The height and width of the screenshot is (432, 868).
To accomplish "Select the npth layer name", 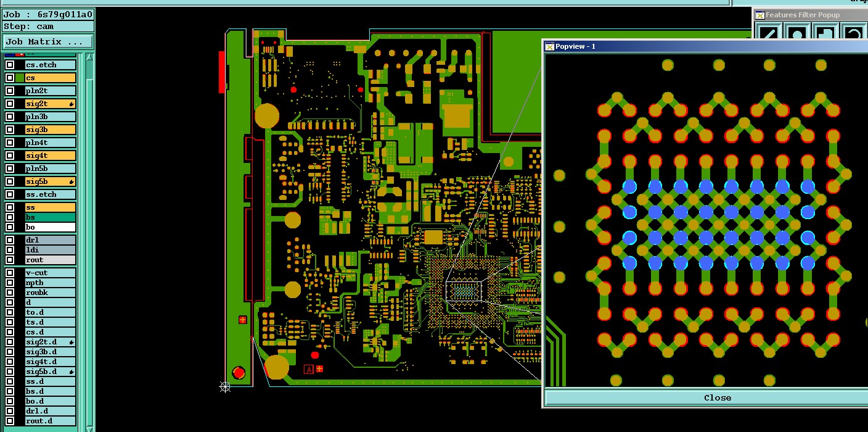I will pos(51,283).
